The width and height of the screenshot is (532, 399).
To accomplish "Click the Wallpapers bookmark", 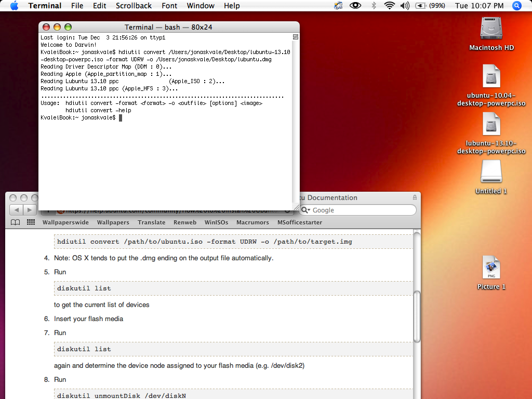I will pos(113,222).
